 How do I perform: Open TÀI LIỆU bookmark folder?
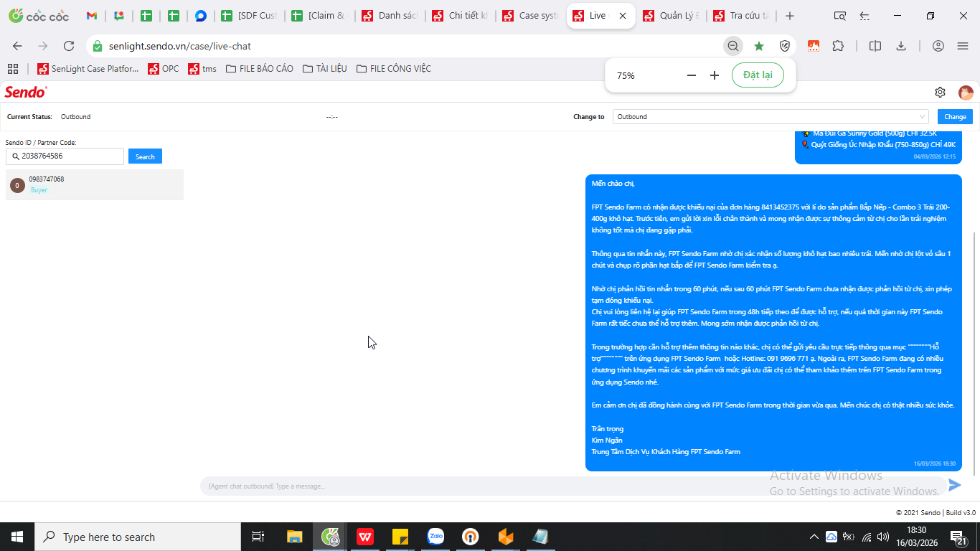click(324, 69)
